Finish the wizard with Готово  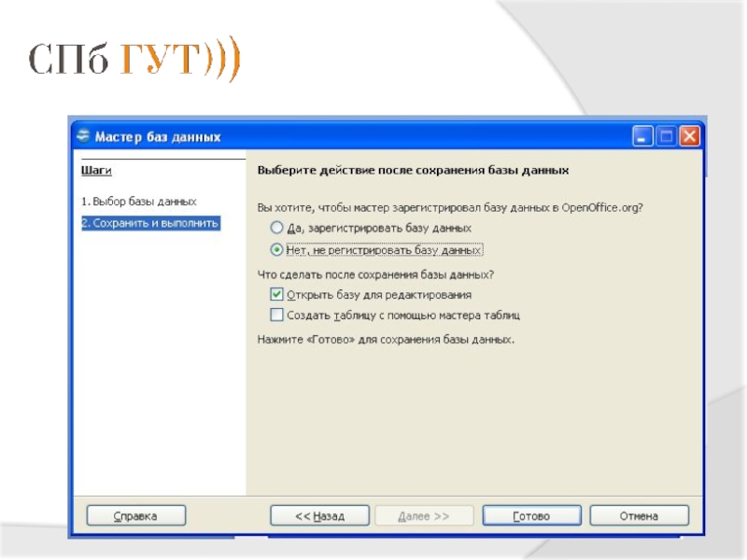[x=531, y=516]
